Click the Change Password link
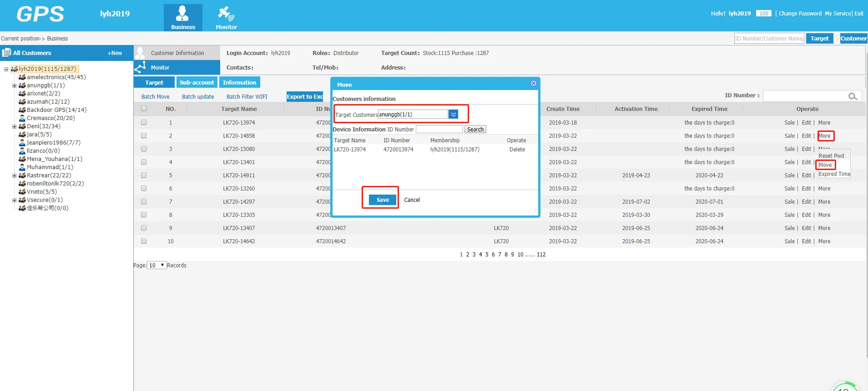Screen dimensions: 868x391 800,14
